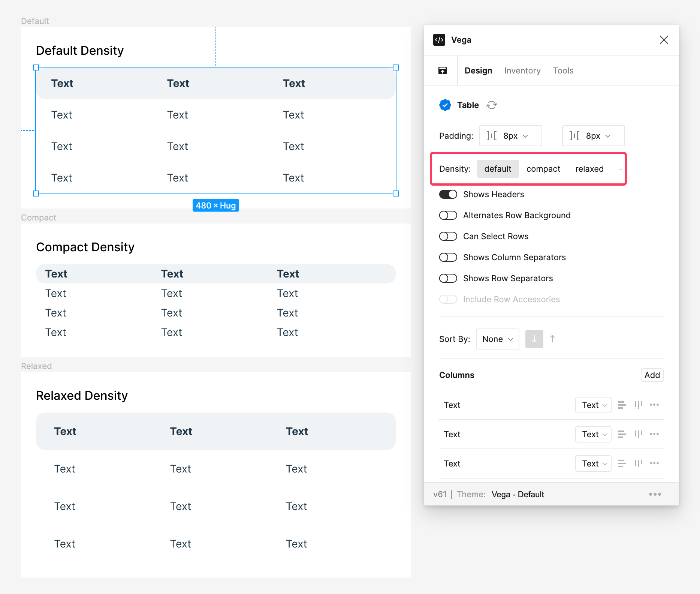
Task: Open Sort By None dropdown
Action: [498, 339]
